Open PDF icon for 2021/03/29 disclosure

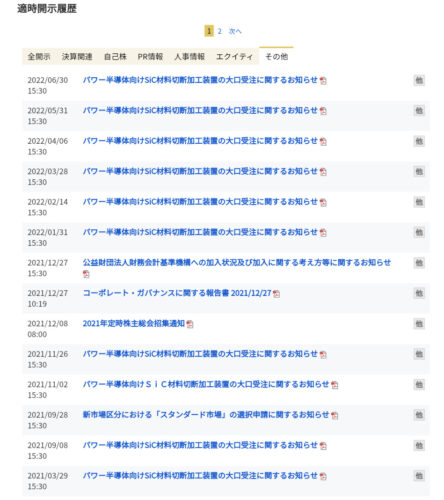[323, 476]
